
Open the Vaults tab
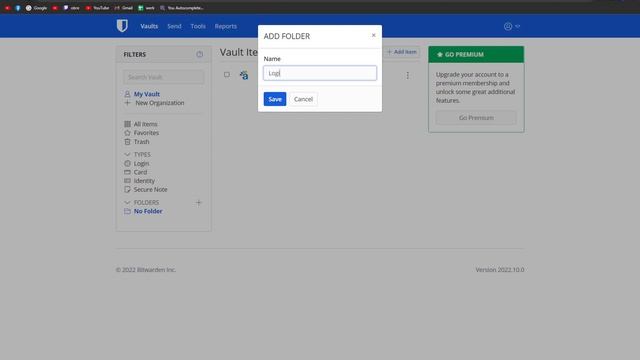(x=149, y=26)
